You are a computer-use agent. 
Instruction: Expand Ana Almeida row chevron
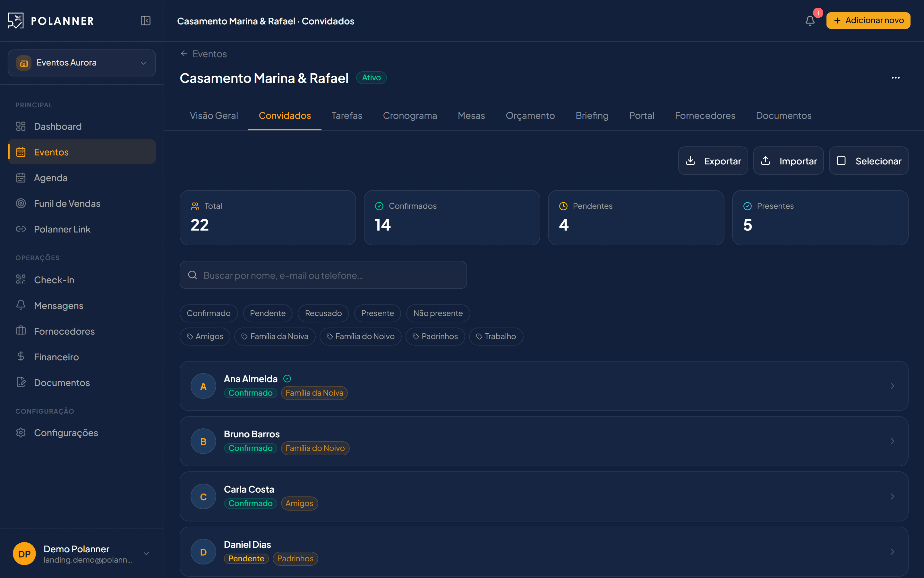click(892, 386)
